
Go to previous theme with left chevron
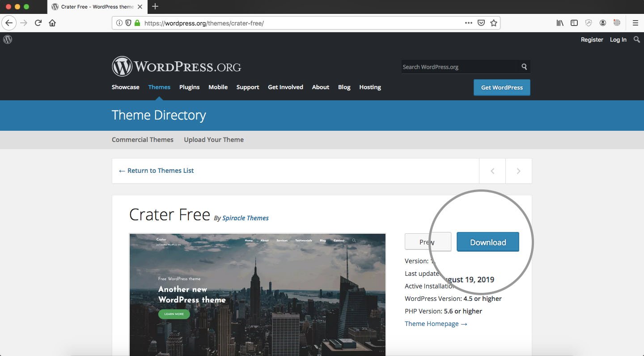tap(492, 171)
